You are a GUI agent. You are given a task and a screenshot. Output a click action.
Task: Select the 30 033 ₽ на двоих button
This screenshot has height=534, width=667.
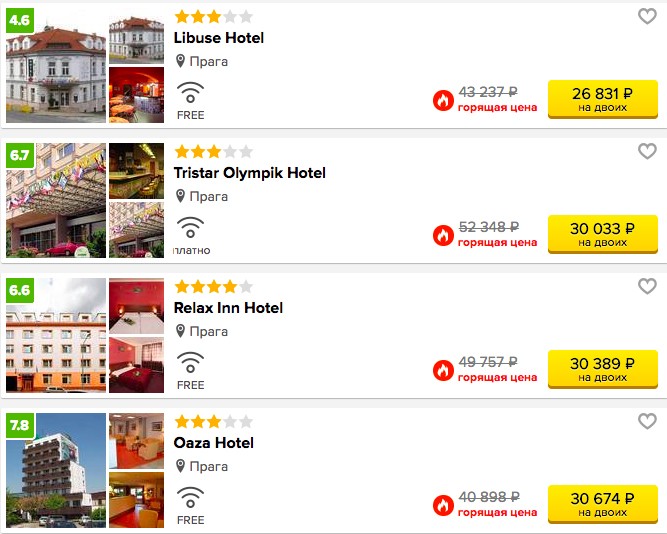click(602, 234)
